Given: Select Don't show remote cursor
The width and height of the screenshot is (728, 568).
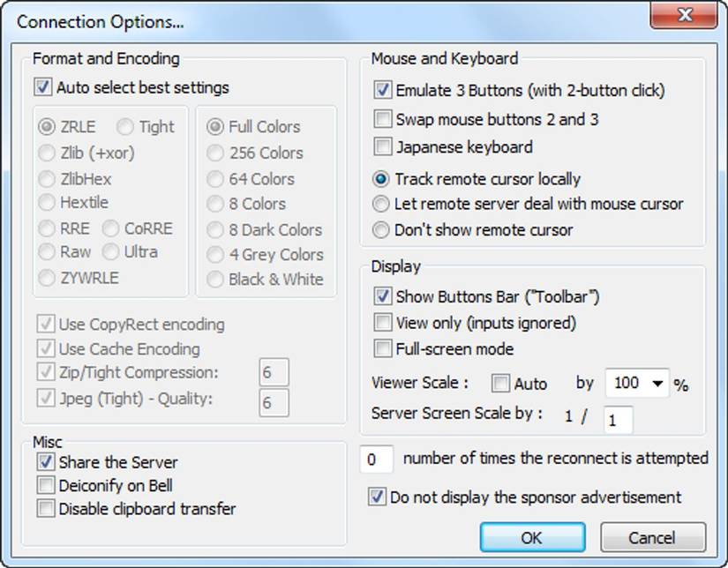Looking at the screenshot, I should 380,229.
